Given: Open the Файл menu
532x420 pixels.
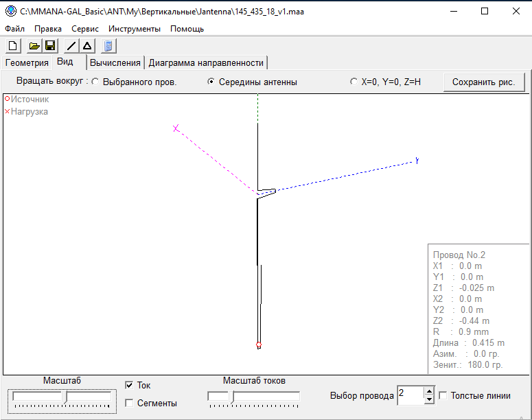Looking at the screenshot, I should (x=14, y=29).
